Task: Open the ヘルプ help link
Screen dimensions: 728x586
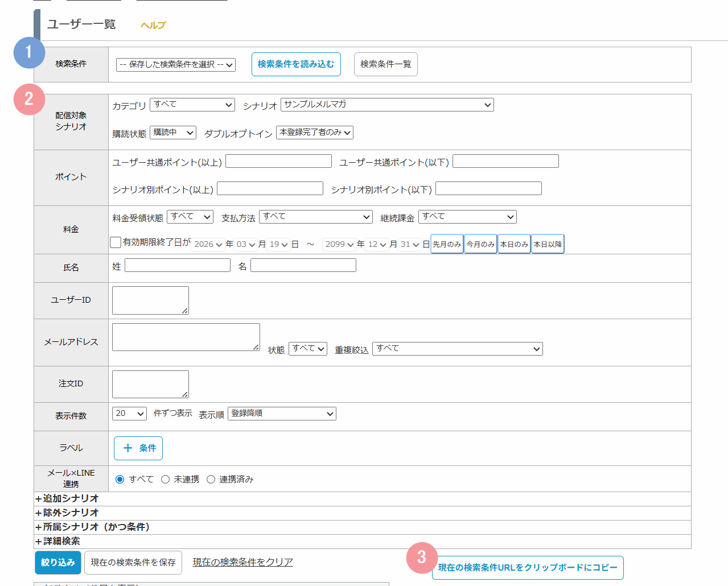Action: coord(153,25)
